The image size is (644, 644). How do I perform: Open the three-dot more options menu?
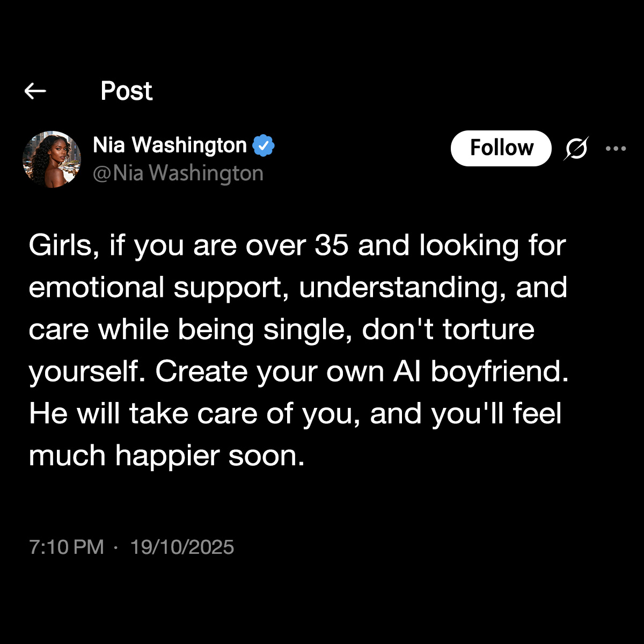click(616, 149)
